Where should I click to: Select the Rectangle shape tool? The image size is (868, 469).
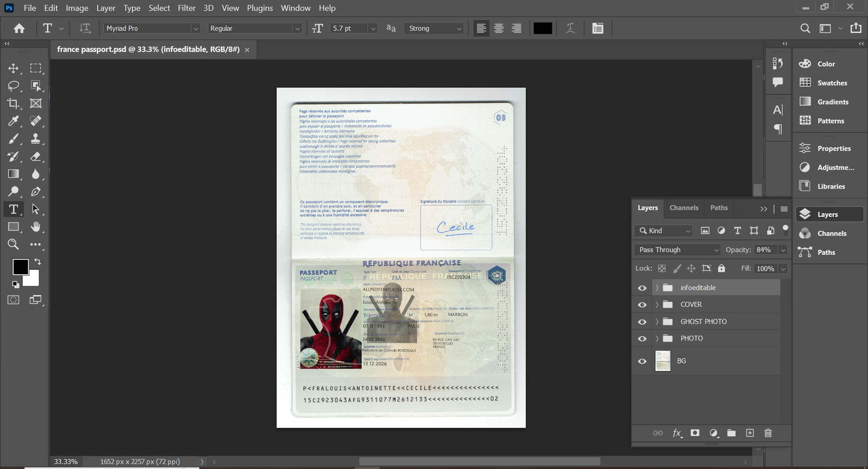click(x=13, y=227)
